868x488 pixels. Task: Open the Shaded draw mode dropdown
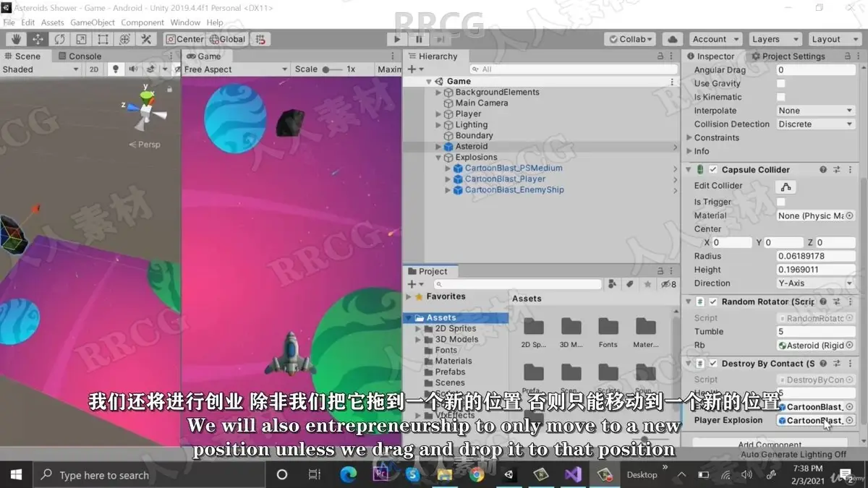[40, 69]
